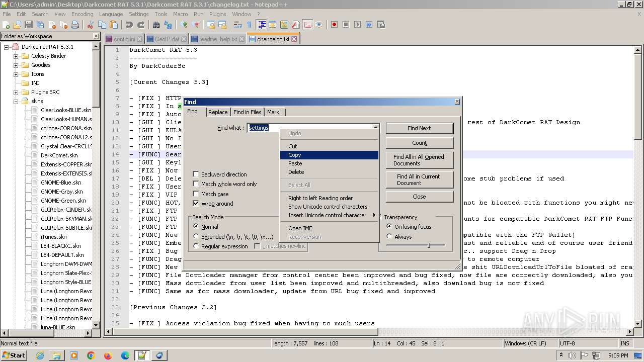This screenshot has width=644, height=362.
Task: Expand Insert Unicode control character submenu
Action: (x=329, y=215)
